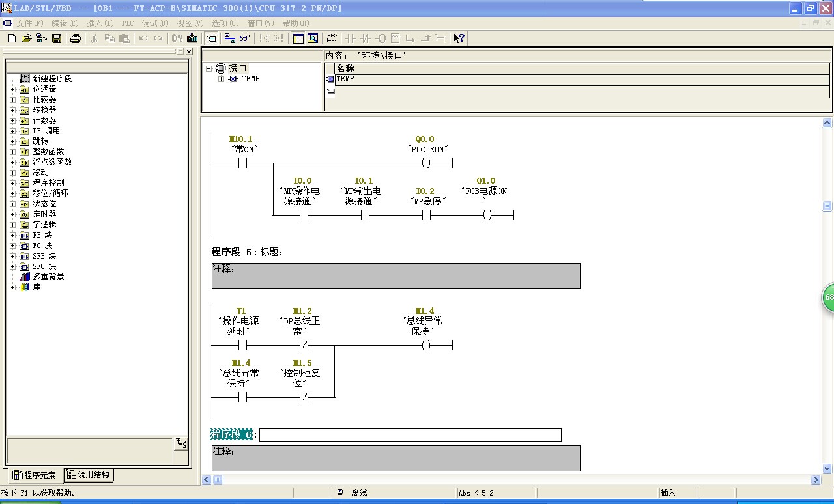Click the Copy toolbar icon
This screenshot has height=504, width=834.
pyautogui.click(x=109, y=38)
